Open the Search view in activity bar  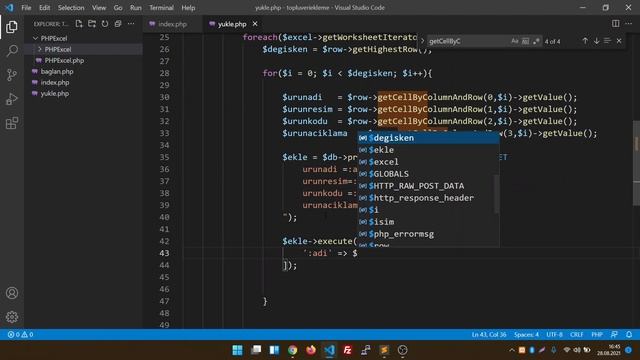tap(12, 51)
